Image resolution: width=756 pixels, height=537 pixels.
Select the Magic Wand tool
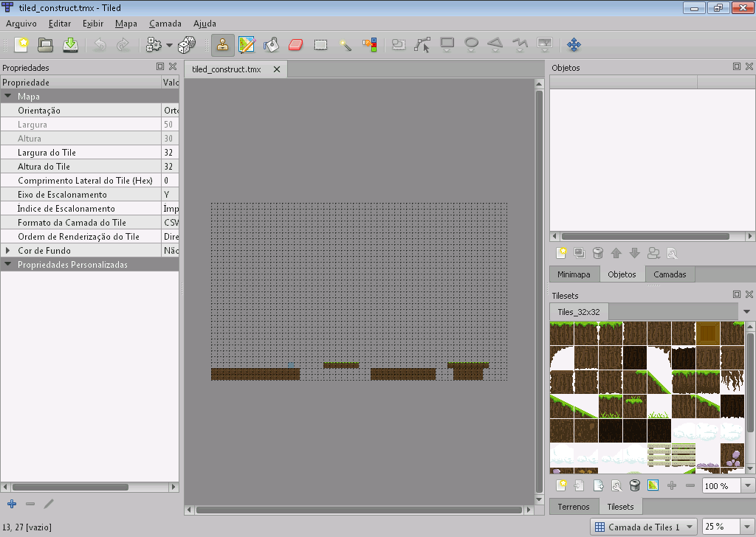(345, 44)
